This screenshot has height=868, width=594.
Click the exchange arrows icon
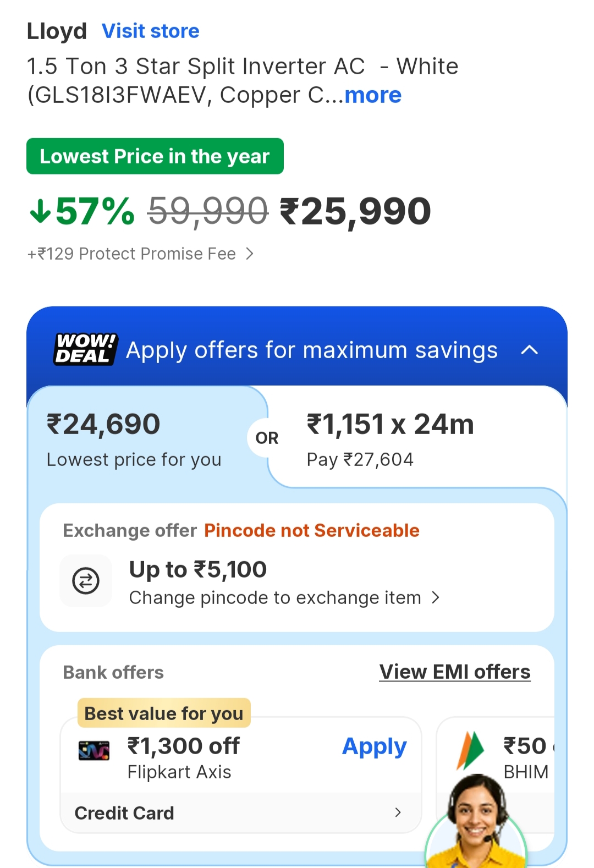click(86, 581)
